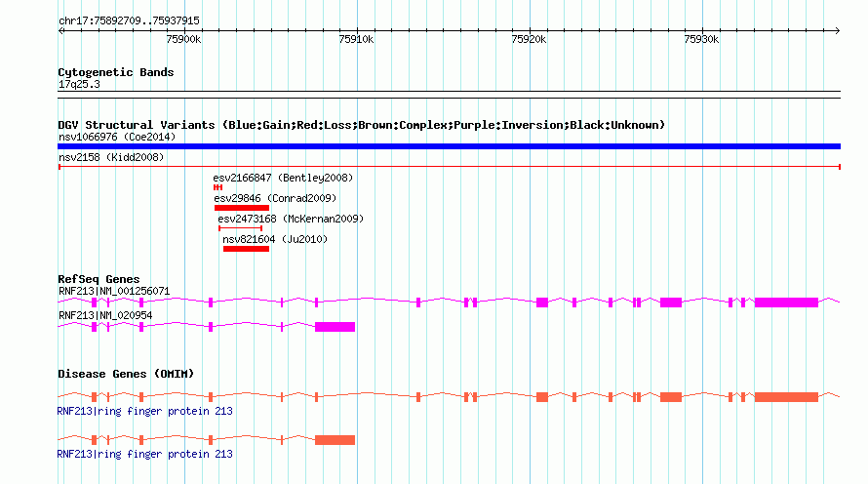Screen dimensions: 868x484
Task: Click the red nsv821604 loss bar
Action: (247, 249)
